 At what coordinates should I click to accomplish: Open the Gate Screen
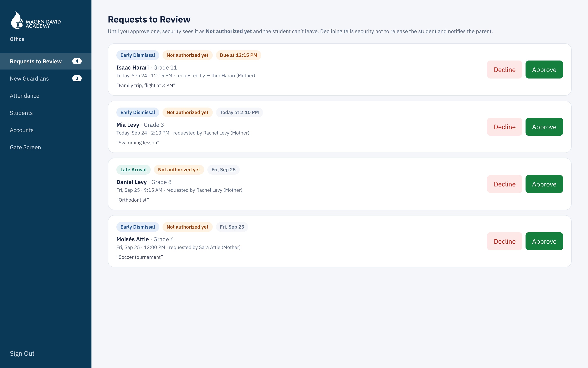pyautogui.click(x=46, y=147)
